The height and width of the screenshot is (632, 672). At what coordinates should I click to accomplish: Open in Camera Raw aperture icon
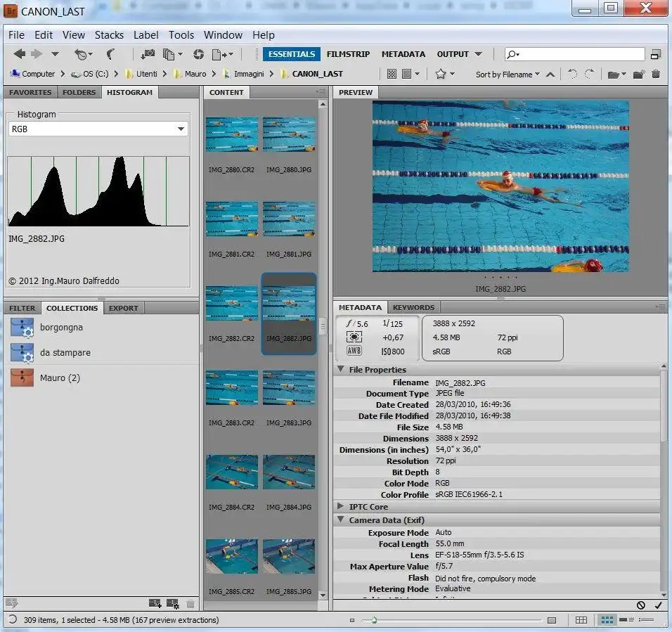coord(198,54)
